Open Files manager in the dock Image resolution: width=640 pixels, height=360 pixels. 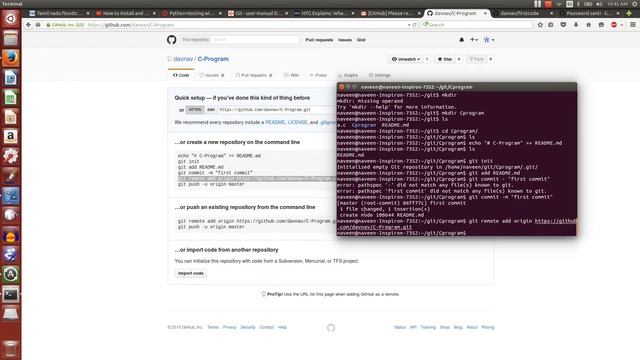tap(11, 38)
